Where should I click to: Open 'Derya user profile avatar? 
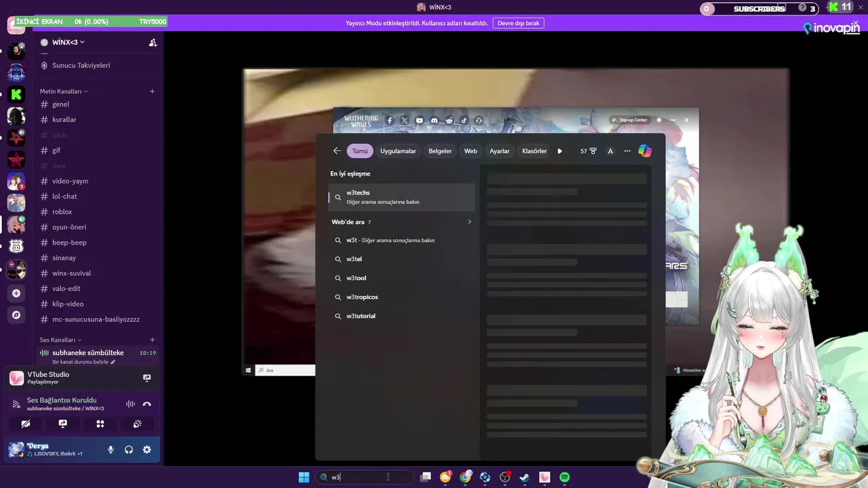tap(16, 449)
